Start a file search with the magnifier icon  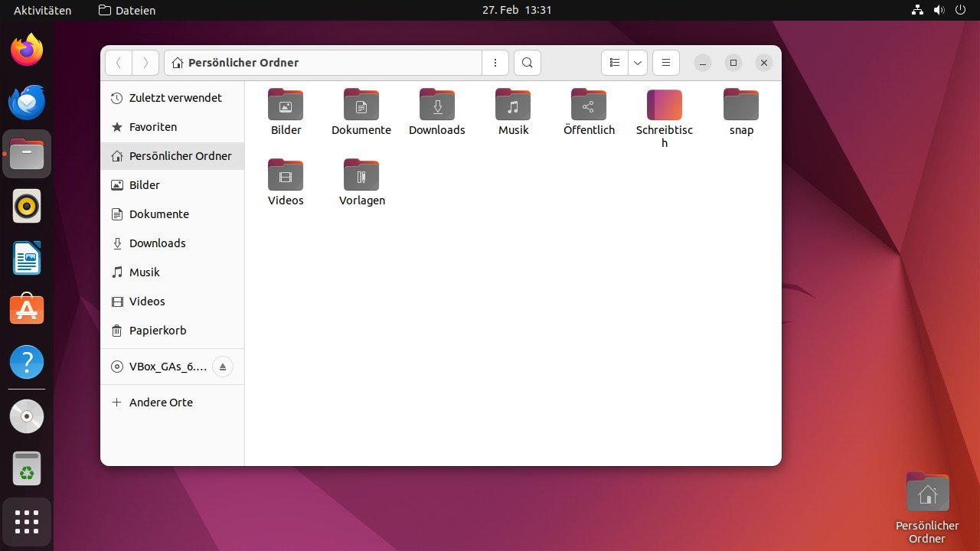pos(527,63)
